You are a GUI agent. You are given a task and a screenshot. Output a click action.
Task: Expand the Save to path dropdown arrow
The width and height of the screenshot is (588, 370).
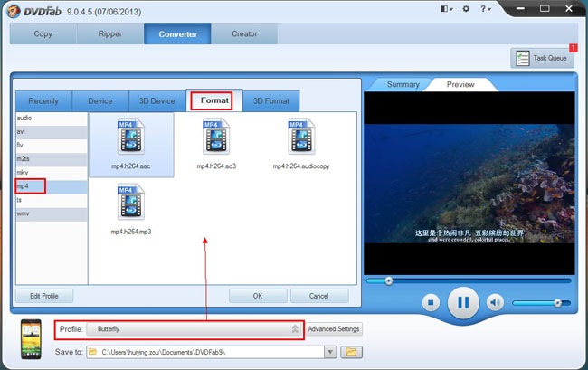point(330,352)
